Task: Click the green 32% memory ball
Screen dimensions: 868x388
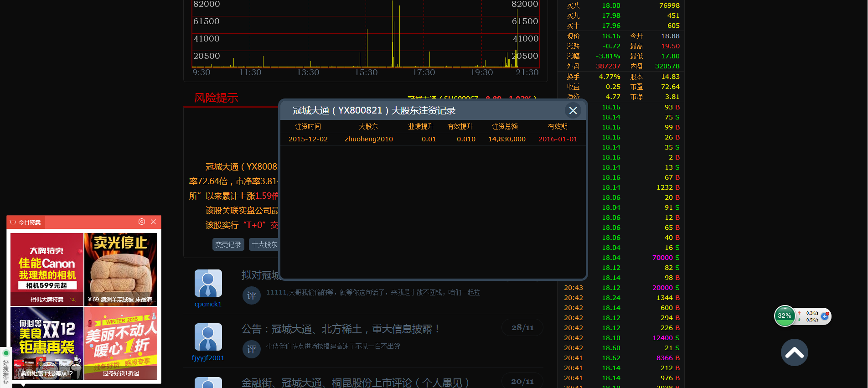Action: point(785,316)
